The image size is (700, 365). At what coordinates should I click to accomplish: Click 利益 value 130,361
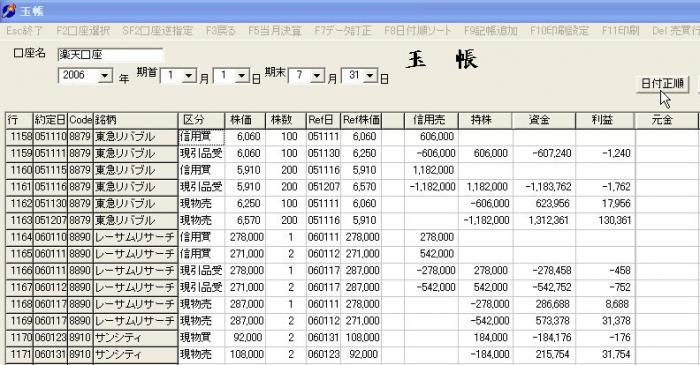[x=605, y=220]
